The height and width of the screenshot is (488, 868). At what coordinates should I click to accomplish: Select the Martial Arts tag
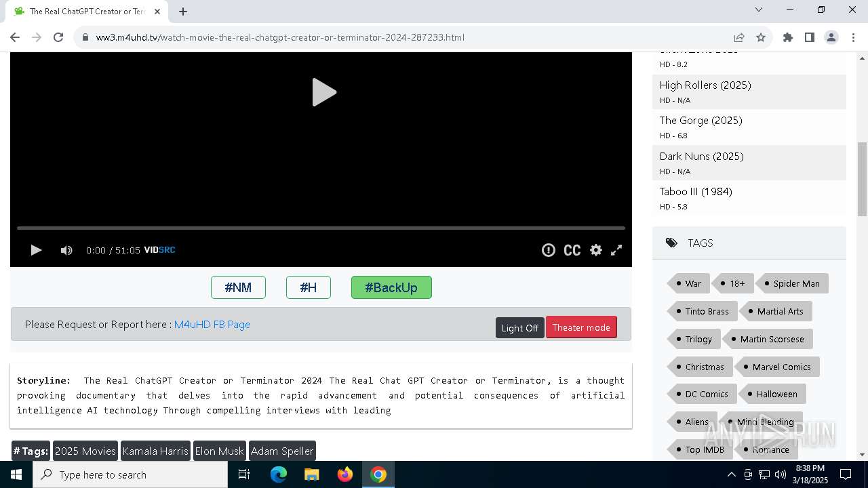click(775, 312)
